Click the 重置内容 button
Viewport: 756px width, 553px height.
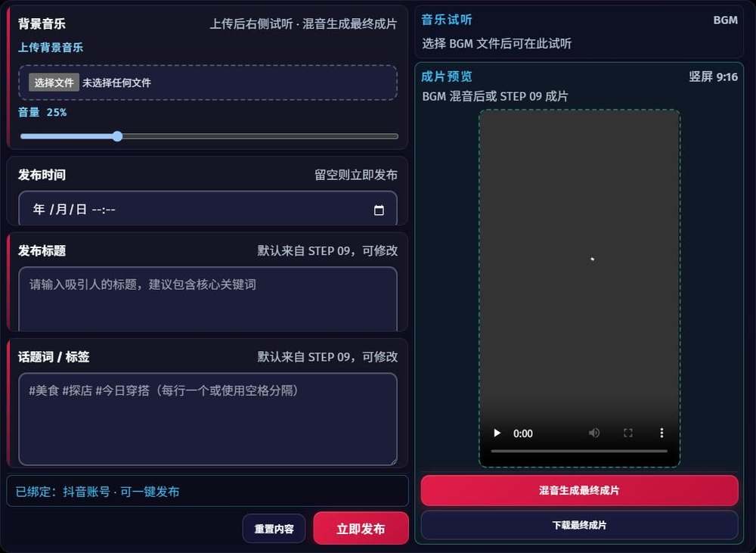[x=274, y=529]
